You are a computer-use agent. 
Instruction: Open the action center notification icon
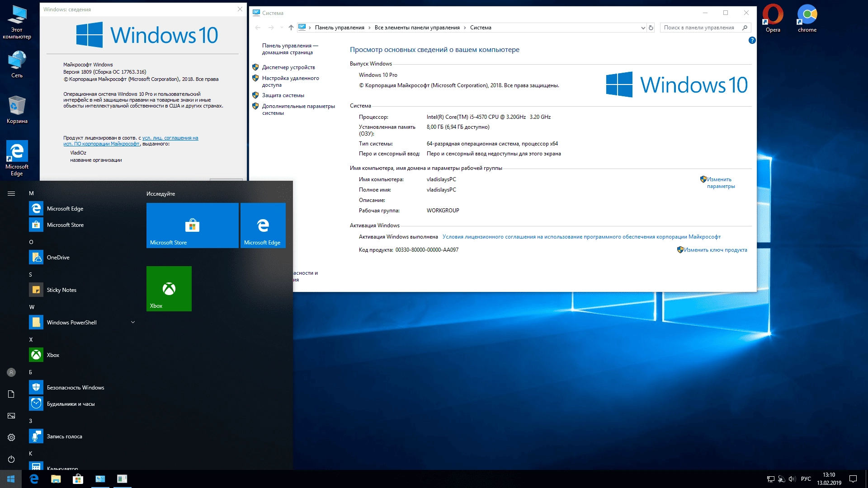[x=853, y=479]
